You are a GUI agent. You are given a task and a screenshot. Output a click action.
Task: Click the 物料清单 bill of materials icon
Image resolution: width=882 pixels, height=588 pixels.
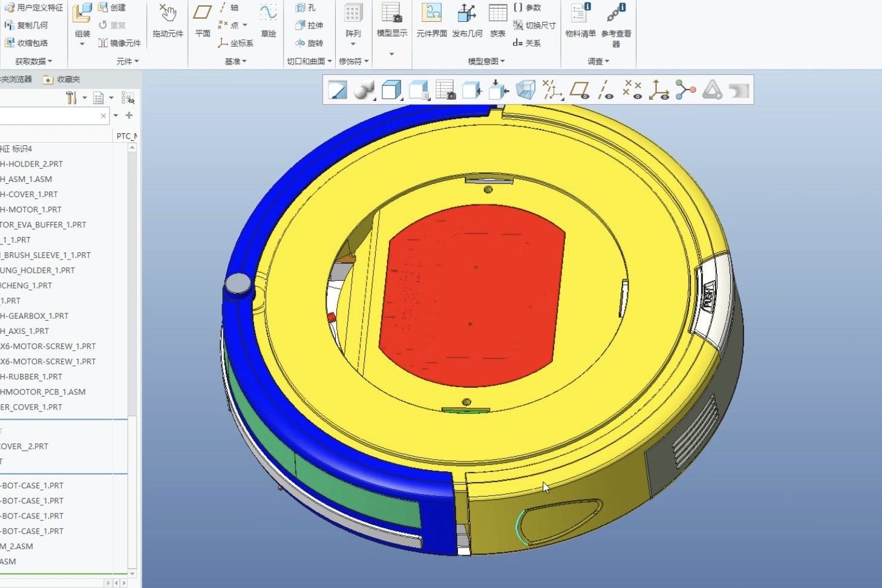click(580, 21)
